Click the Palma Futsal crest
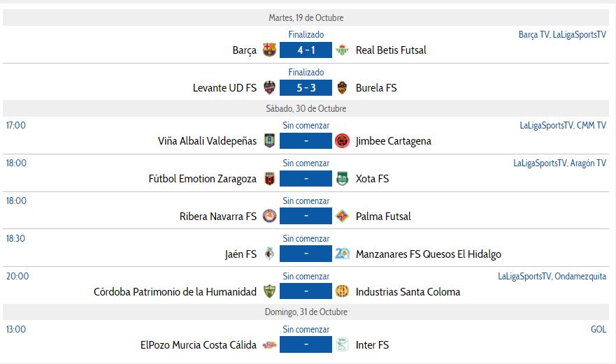Viewport: 616px width, 364px height. pos(342,216)
